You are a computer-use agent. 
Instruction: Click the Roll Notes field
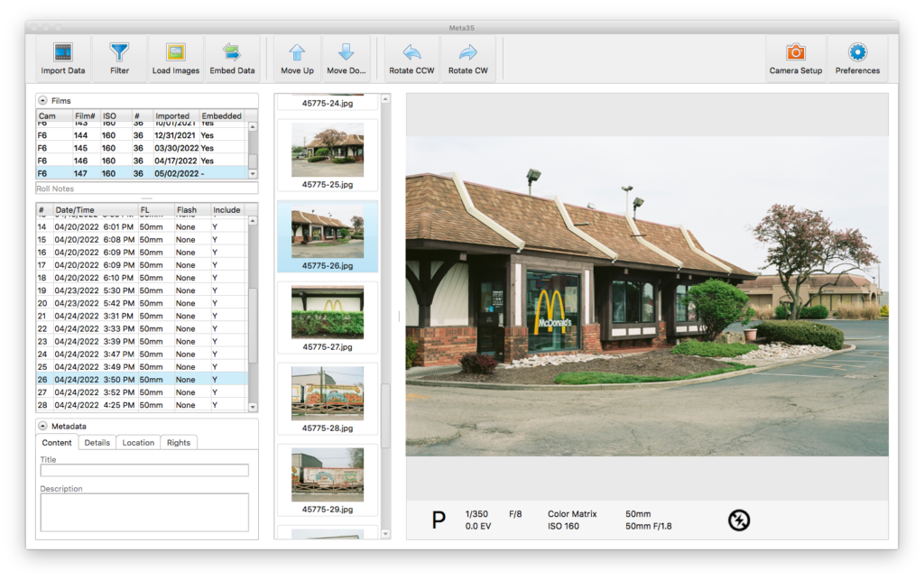(147, 189)
